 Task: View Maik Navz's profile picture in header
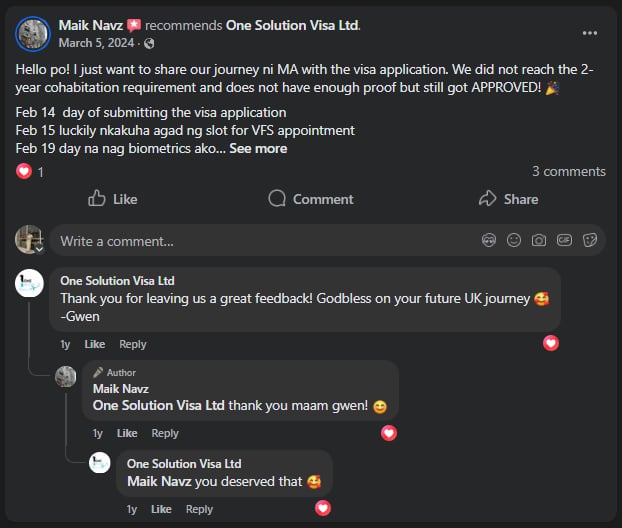coord(33,34)
